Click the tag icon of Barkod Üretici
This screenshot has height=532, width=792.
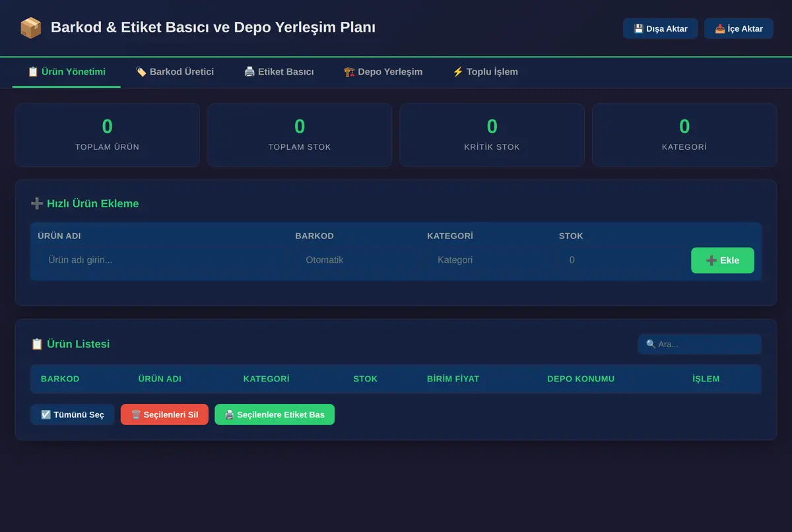tap(141, 71)
